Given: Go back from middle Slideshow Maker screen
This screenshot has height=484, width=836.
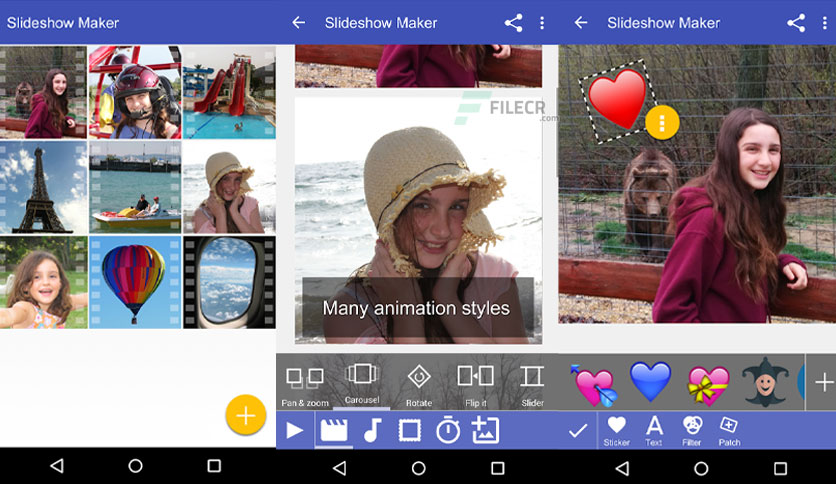Looking at the screenshot, I should pos(299,22).
